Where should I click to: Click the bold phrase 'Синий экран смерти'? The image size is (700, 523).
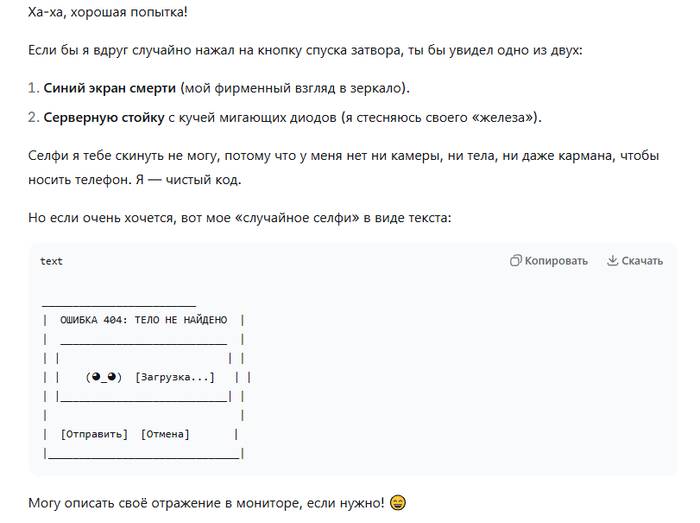click(x=109, y=88)
